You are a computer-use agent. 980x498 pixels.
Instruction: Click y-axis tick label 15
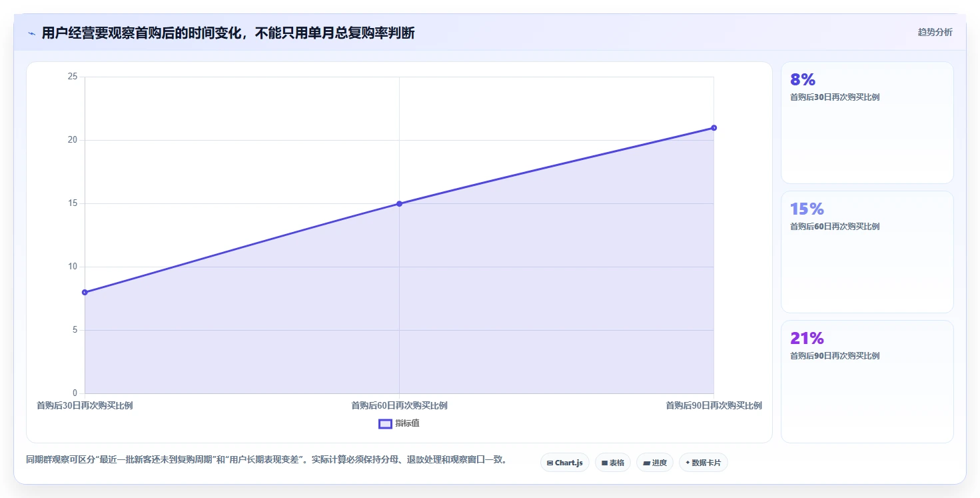point(73,203)
